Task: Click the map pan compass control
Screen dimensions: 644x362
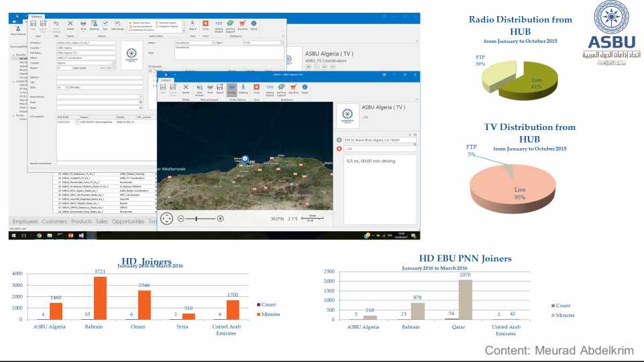Action: click(x=167, y=219)
